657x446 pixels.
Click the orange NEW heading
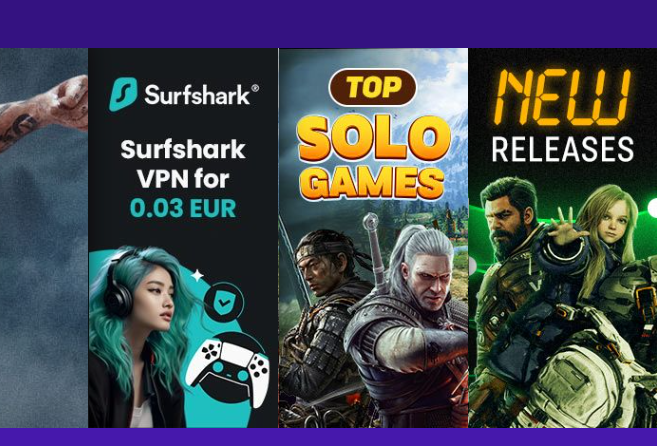[x=563, y=98]
